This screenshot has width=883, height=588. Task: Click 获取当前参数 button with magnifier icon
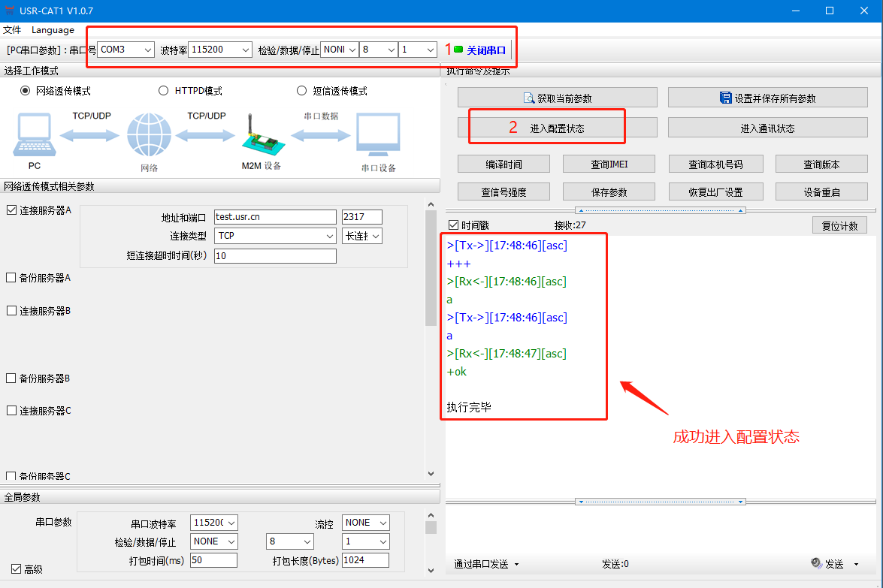click(557, 98)
